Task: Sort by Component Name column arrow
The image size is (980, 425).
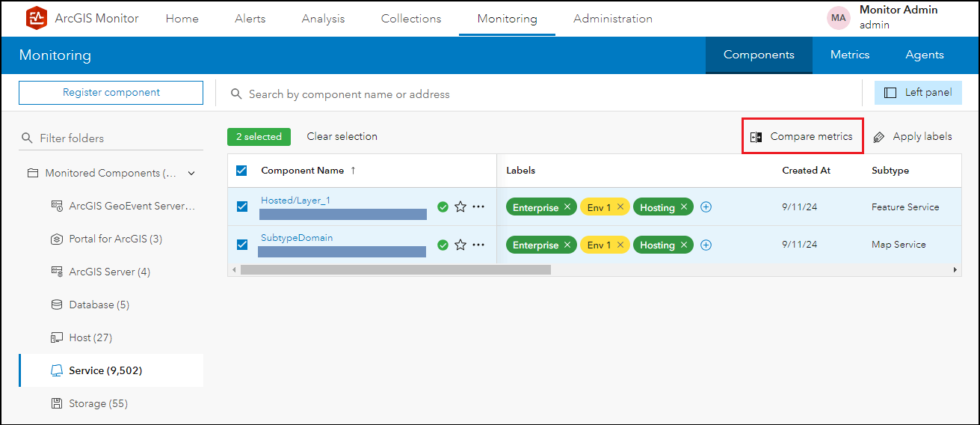Action: point(353,171)
